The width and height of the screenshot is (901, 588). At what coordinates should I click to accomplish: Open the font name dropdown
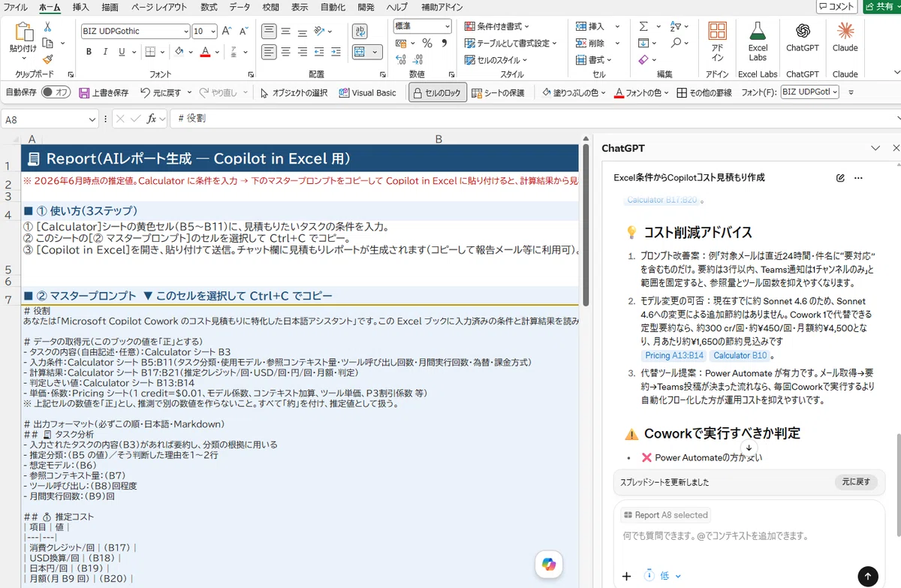(185, 32)
